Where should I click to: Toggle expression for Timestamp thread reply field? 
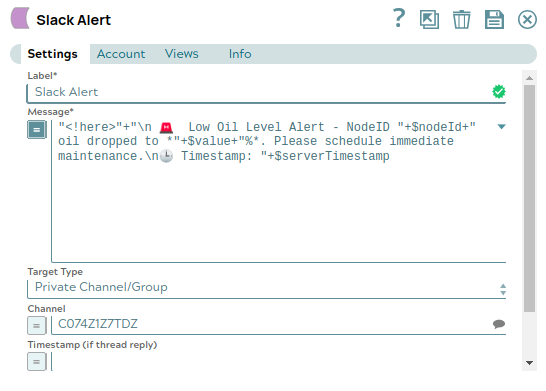click(x=37, y=362)
